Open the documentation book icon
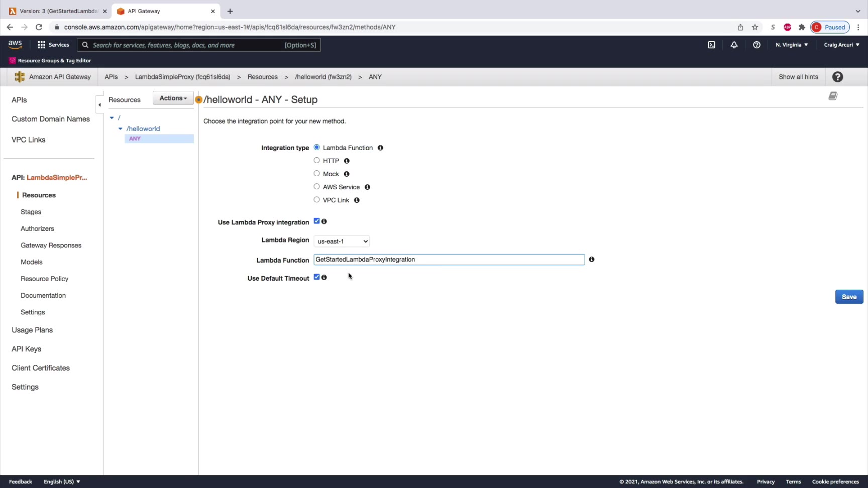The image size is (868, 488). click(833, 96)
